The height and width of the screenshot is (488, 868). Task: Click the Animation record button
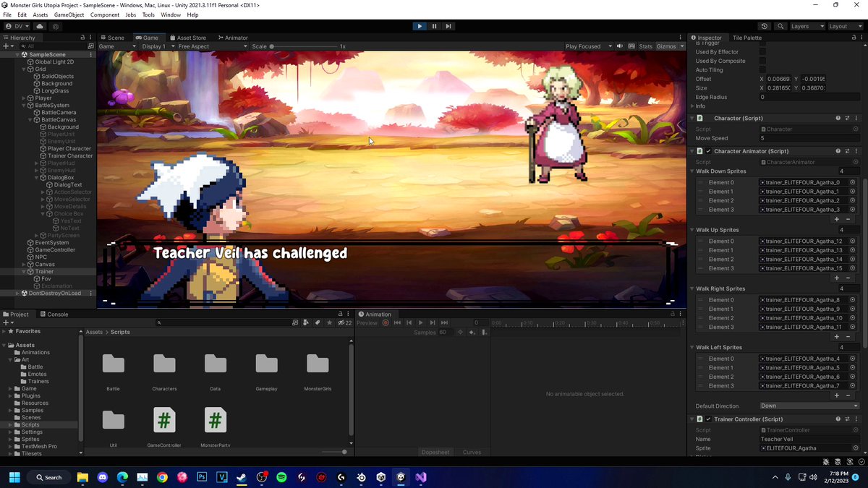coord(386,322)
